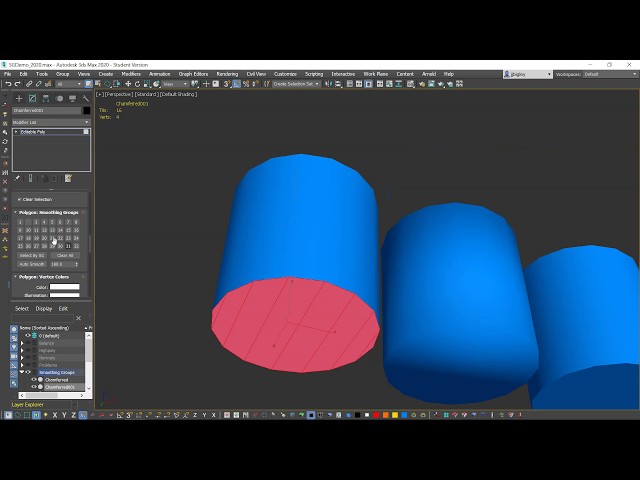Toggle smoothing group 31 button
The width and height of the screenshot is (640, 480).
coord(68,247)
